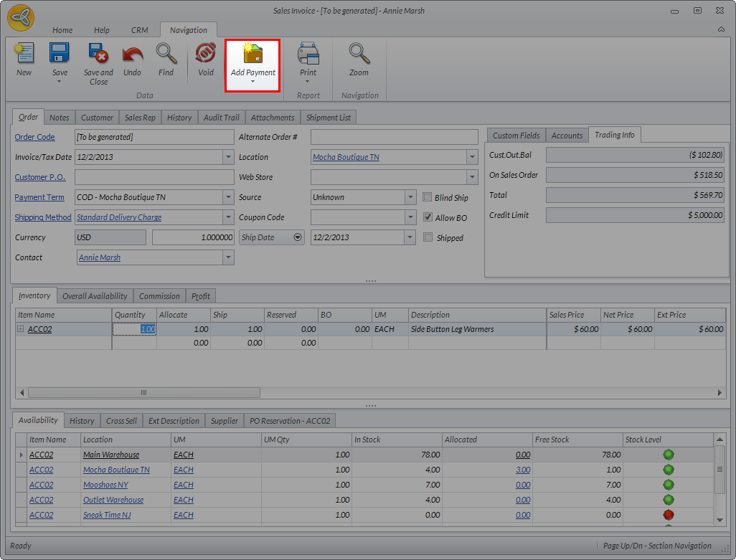
Task: Click the Zoom icon in Navigation group
Action: coord(359,54)
